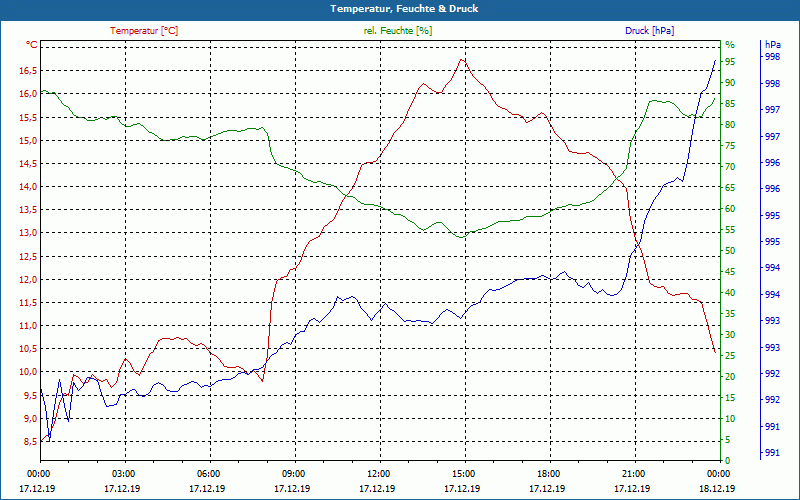Click the 60 humidity axis value
The height and width of the screenshot is (500, 800).
click(x=730, y=209)
